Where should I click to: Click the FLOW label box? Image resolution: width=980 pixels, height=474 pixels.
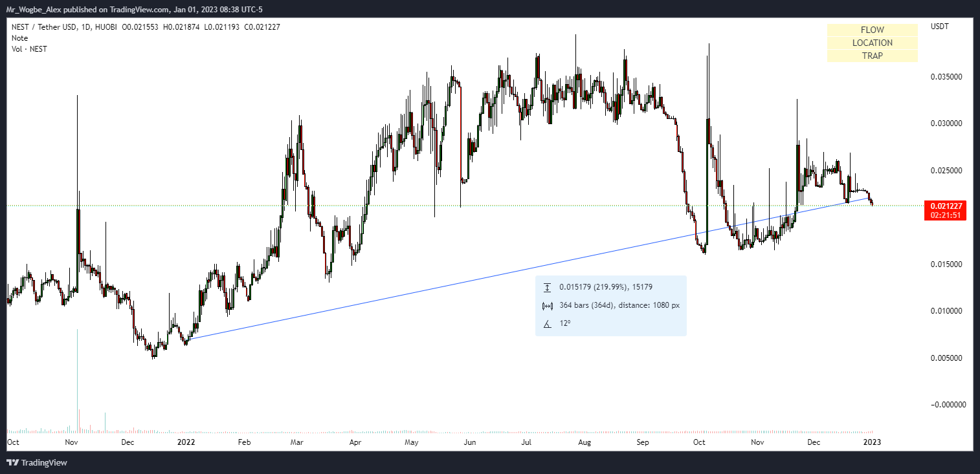point(872,30)
